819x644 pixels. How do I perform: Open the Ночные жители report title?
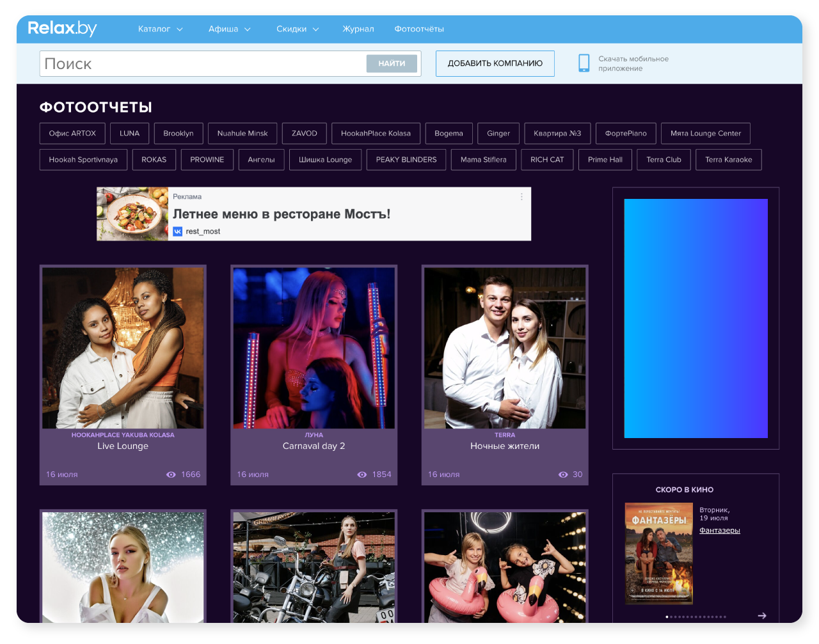(x=505, y=446)
